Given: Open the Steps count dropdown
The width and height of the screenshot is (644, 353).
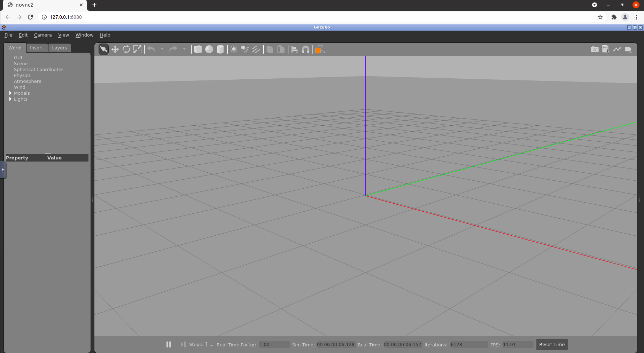Looking at the screenshot, I should [x=209, y=345].
